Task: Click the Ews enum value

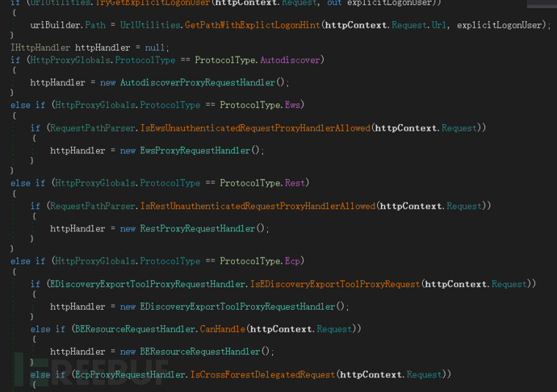Action: pyautogui.click(x=292, y=105)
